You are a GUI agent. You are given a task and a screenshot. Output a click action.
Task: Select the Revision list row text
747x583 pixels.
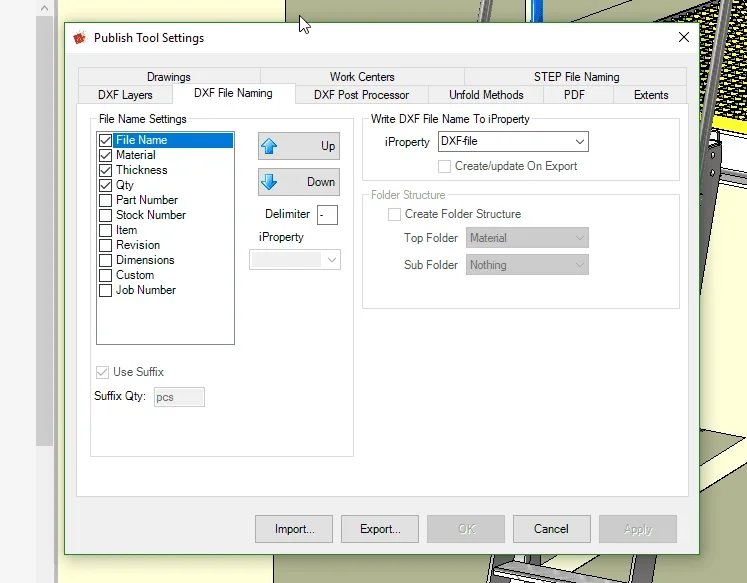pyautogui.click(x=138, y=245)
